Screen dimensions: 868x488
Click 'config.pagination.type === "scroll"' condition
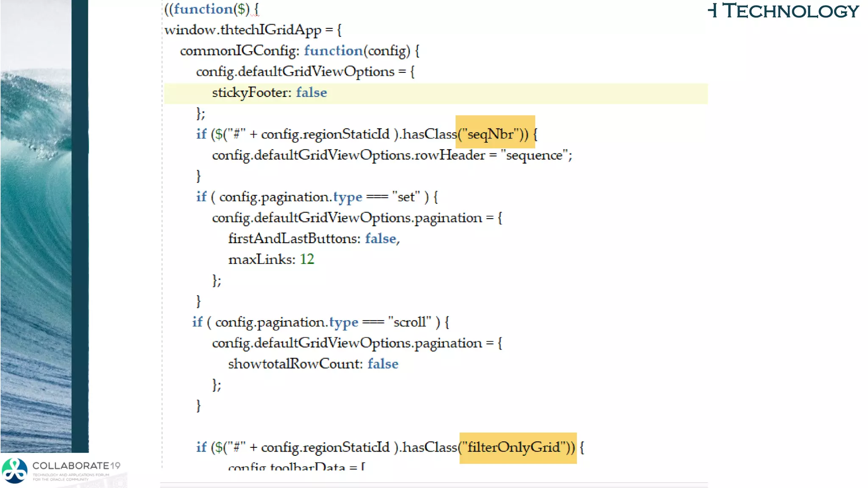click(323, 322)
